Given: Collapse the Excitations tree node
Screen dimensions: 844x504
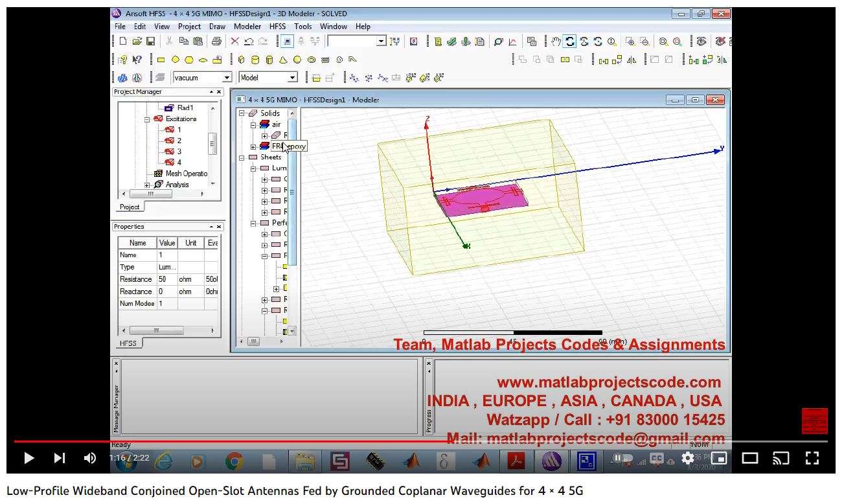Looking at the screenshot, I should coord(147,119).
